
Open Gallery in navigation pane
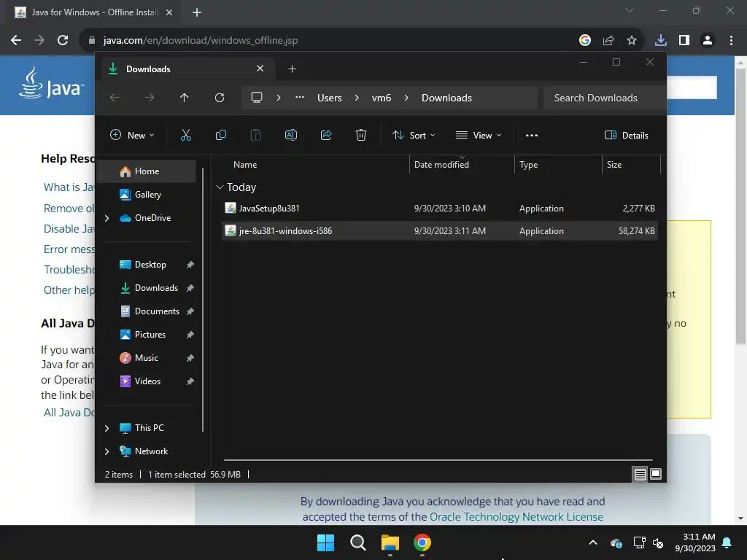coord(147,194)
